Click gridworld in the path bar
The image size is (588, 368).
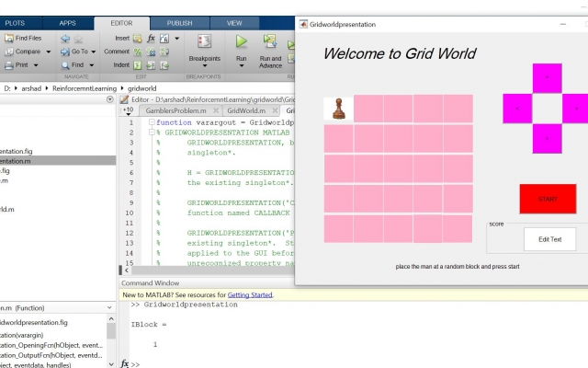[141, 88]
